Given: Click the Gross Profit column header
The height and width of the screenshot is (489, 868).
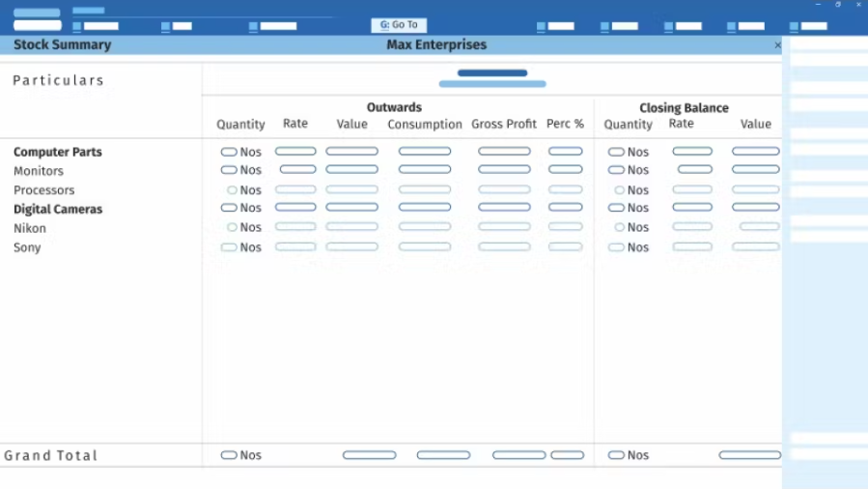Looking at the screenshot, I should [504, 124].
